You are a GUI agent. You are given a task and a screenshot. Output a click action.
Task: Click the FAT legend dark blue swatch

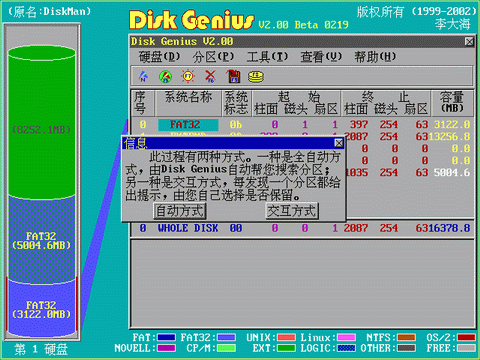(166, 338)
